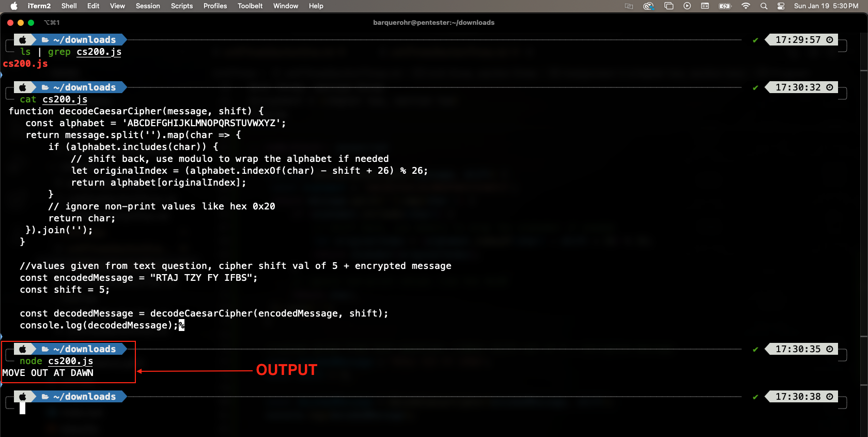Viewport: 868px width, 437px height.
Task: Click green checkmark beside 17:30:38
Action: pyautogui.click(x=755, y=397)
